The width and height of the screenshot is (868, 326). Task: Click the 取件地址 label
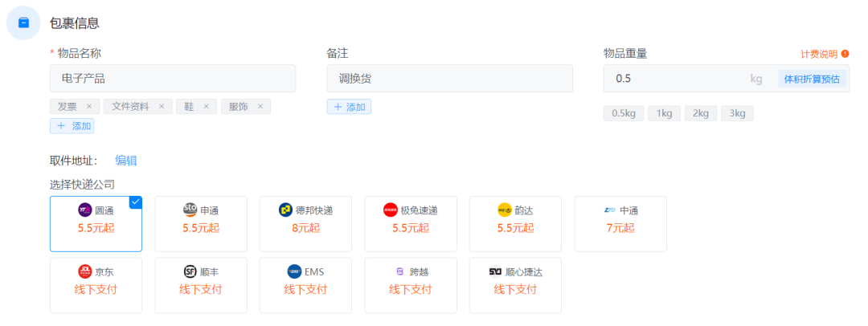click(x=74, y=161)
